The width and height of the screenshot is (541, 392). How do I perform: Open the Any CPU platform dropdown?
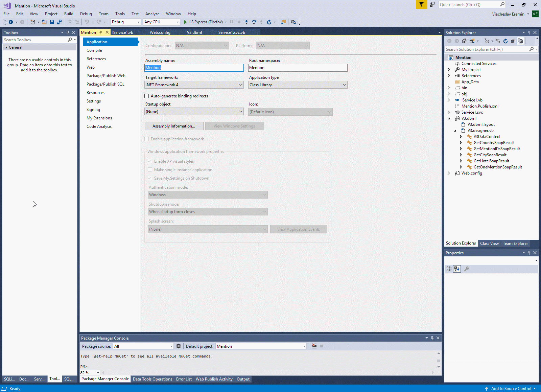click(162, 22)
